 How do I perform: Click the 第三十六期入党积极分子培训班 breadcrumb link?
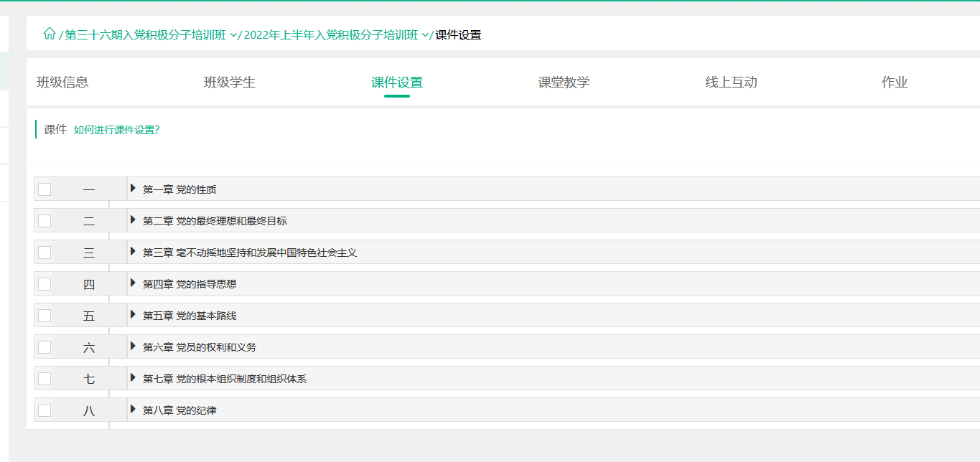pos(145,35)
